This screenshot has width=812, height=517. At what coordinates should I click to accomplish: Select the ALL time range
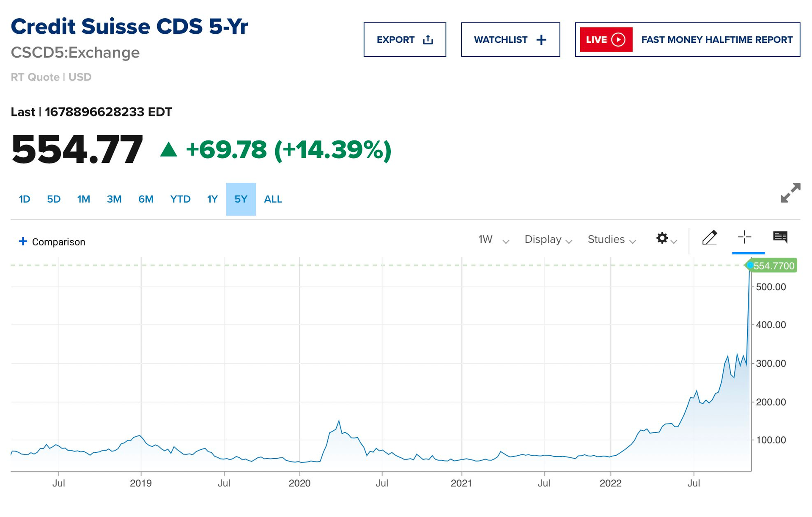click(x=273, y=199)
